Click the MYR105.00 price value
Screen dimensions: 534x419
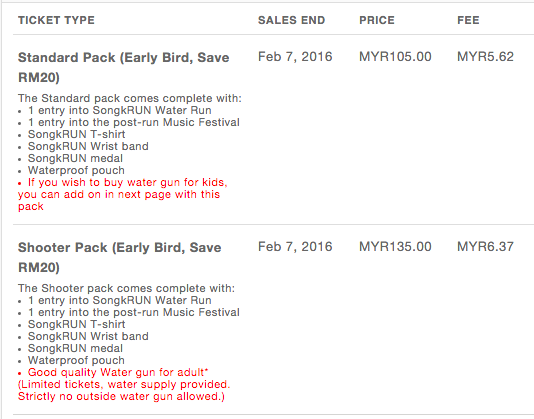point(395,57)
